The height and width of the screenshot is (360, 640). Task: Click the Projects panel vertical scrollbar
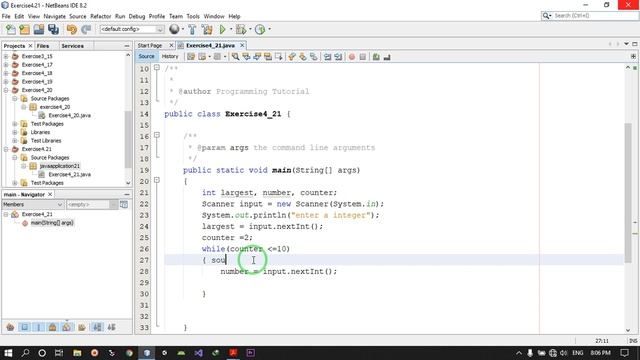pos(128,139)
